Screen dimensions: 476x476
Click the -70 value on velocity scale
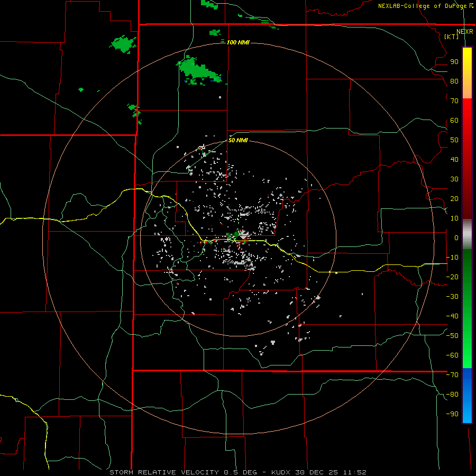(452, 375)
